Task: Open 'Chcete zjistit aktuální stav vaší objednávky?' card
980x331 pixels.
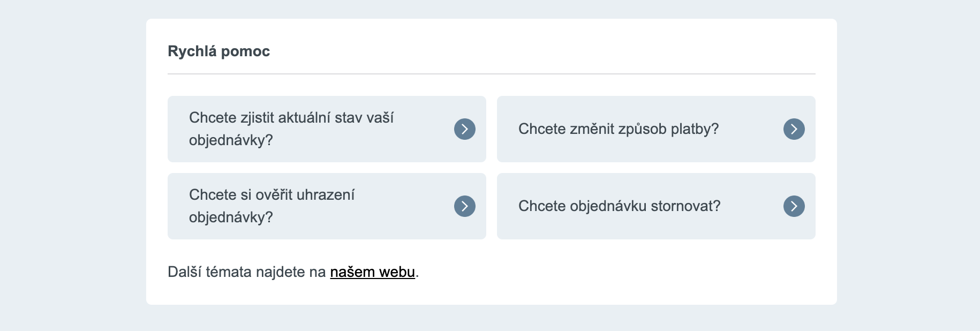Action: (x=311, y=129)
